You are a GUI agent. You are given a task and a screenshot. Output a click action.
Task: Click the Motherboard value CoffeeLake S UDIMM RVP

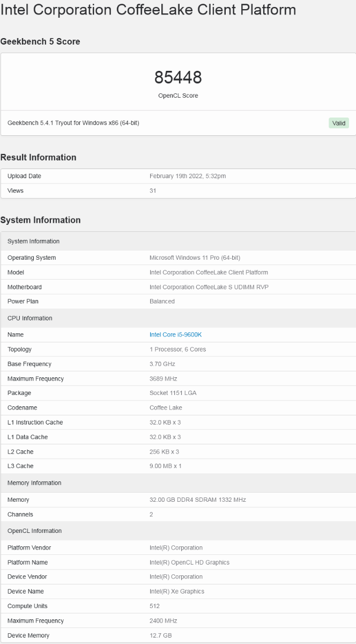[209, 287]
